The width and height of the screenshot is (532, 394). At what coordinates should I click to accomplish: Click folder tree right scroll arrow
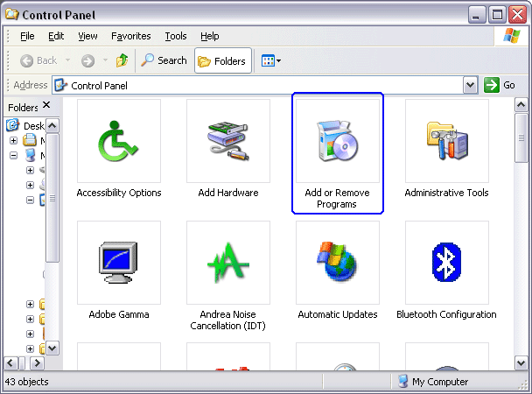point(37,363)
